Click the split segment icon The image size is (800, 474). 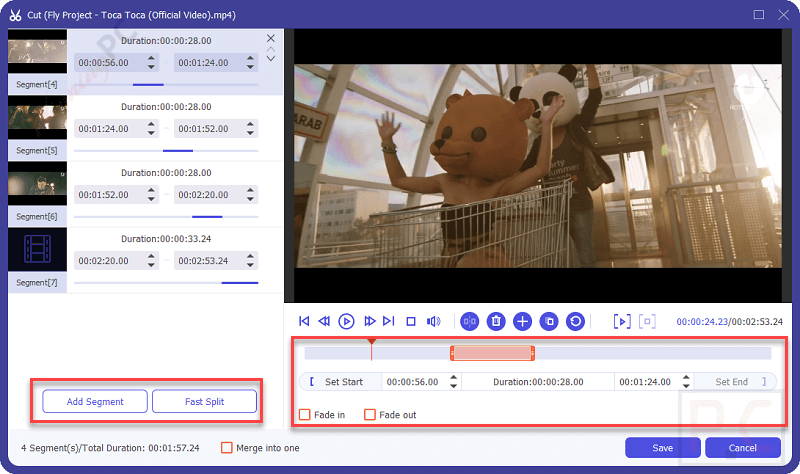(x=469, y=321)
